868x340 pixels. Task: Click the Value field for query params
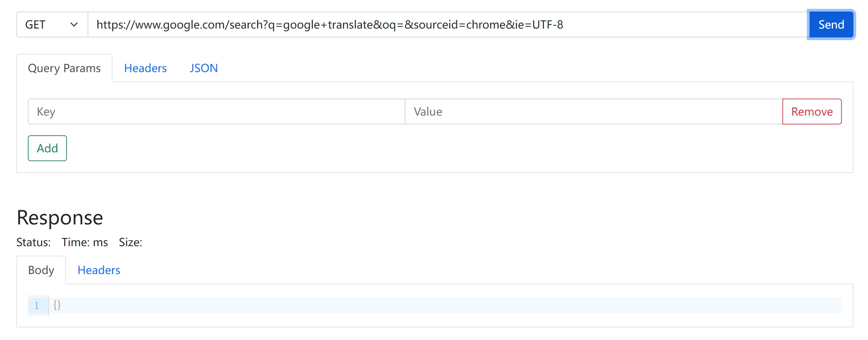pyautogui.click(x=594, y=112)
